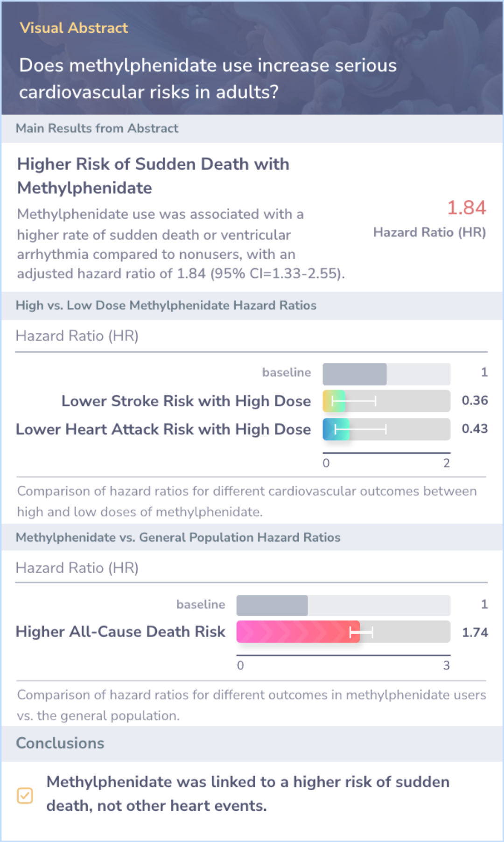Image resolution: width=504 pixels, height=842 pixels.
Task: Click the "Higher Risk of Sudden Death" heading
Action: click(x=153, y=176)
